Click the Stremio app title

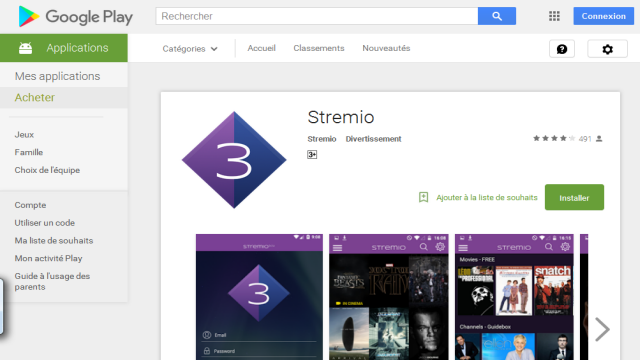coord(341,117)
